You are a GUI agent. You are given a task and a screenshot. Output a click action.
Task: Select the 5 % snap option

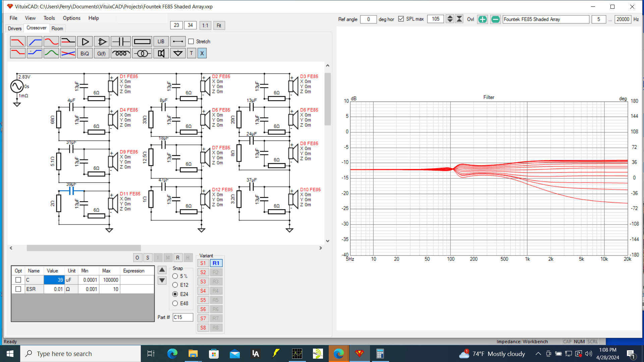(x=175, y=276)
